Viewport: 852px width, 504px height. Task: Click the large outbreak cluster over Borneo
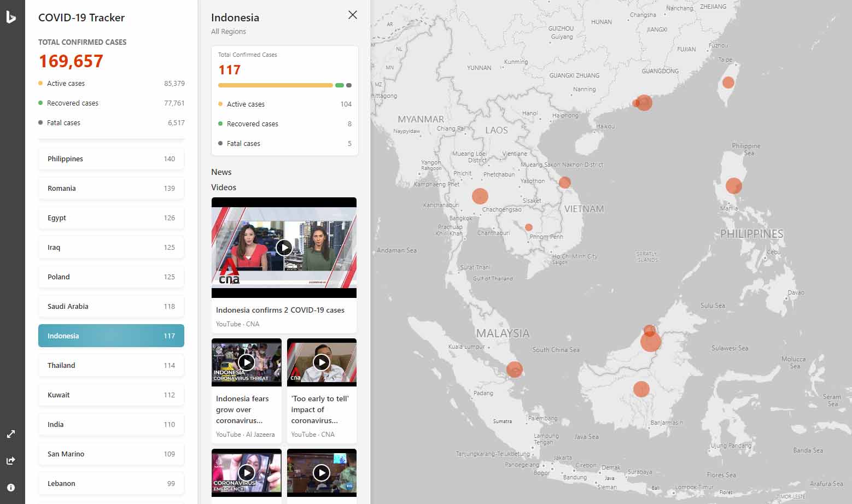tap(650, 340)
